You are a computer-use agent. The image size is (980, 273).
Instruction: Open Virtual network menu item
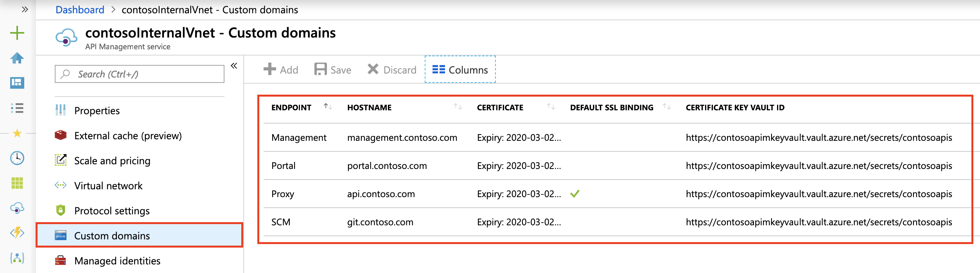tap(140, 186)
